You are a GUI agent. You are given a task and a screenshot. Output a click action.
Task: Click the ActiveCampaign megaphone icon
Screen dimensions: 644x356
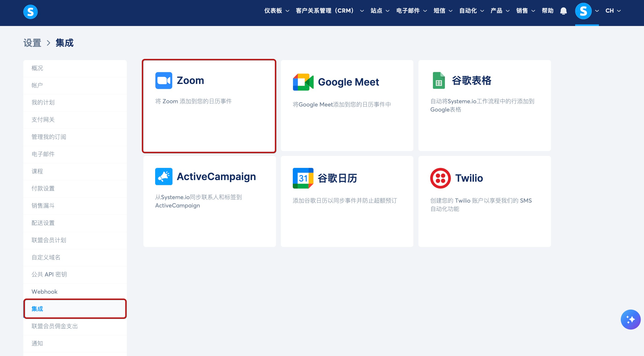click(163, 176)
